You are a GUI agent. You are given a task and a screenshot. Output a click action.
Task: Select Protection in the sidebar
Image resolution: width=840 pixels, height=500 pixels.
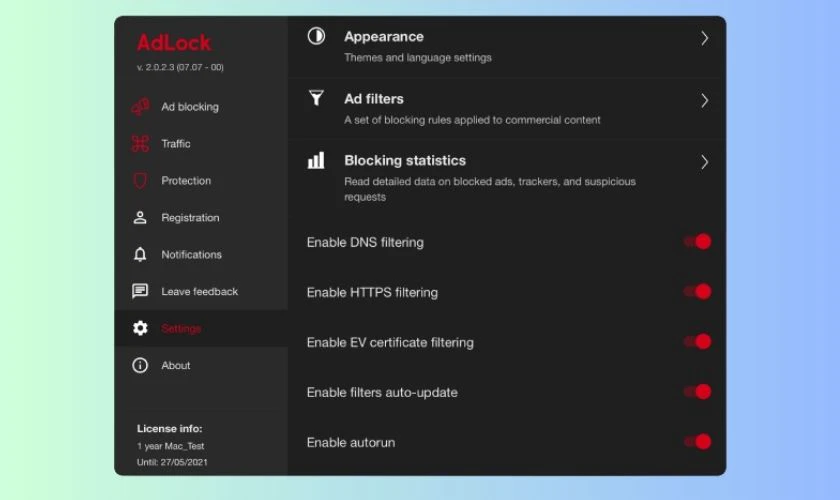(x=186, y=181)
